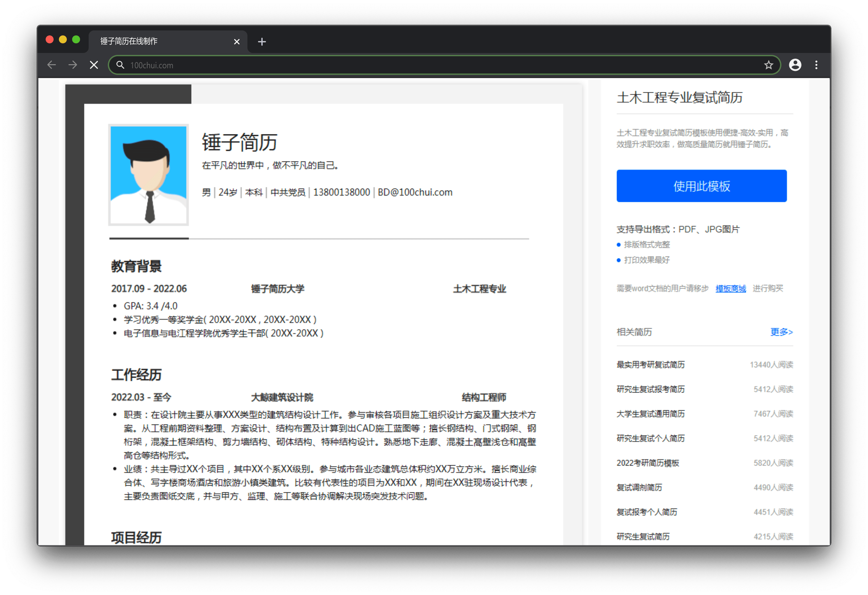This screenshot has height=595, width=868.
Task: Click the 2022.03 - 至今 date range
Action: (x=141, y=397)
